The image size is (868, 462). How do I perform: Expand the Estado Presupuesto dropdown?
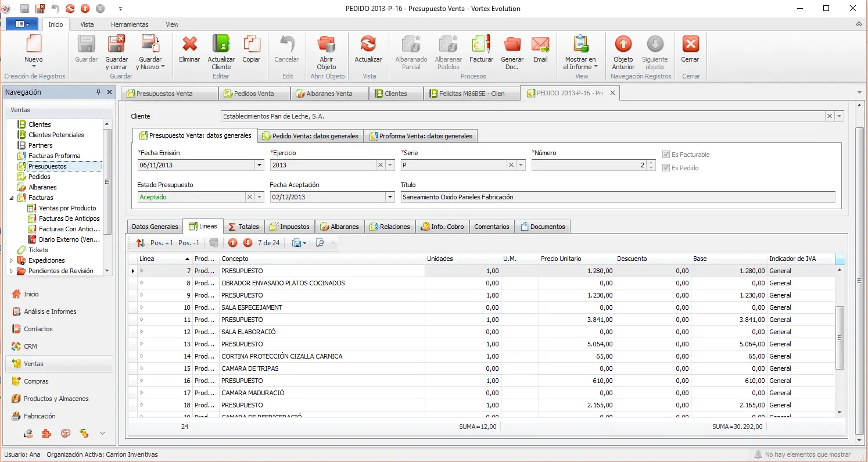(x=259, y=197)
